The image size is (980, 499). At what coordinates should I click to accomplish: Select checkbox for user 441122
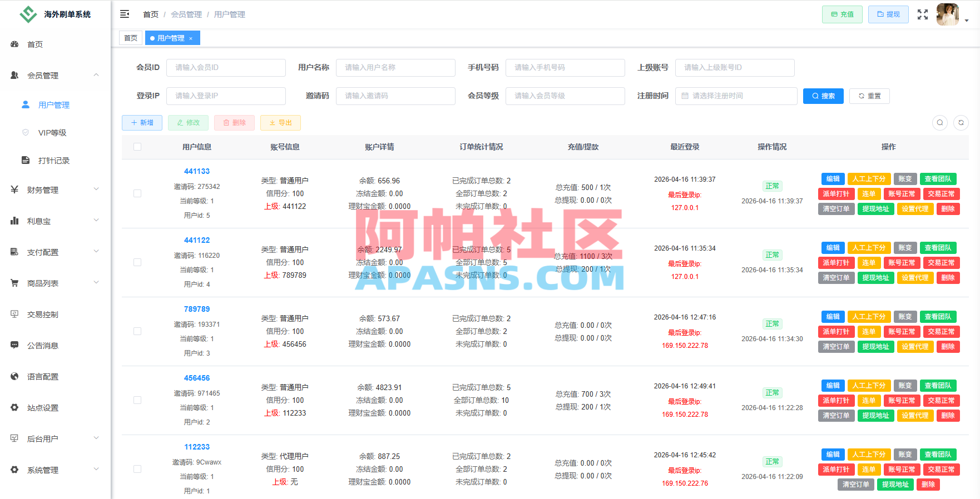[137, 262]
